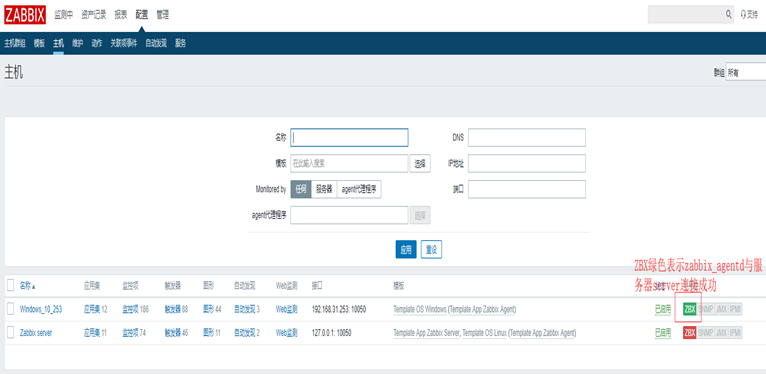Open 触发器 for Windows_10_253
The image size is (766, 374).
click(173, 309)
